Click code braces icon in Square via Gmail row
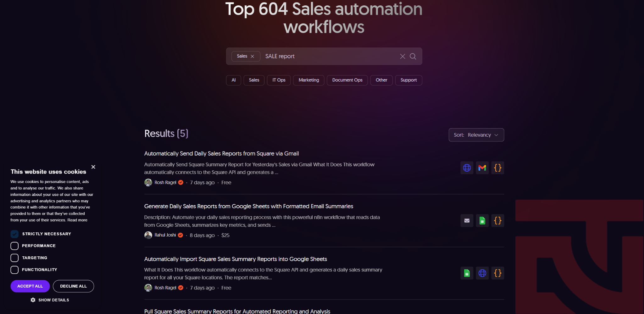Image resolution: width=644 pixels, height=314 pixels. (498, 168)
